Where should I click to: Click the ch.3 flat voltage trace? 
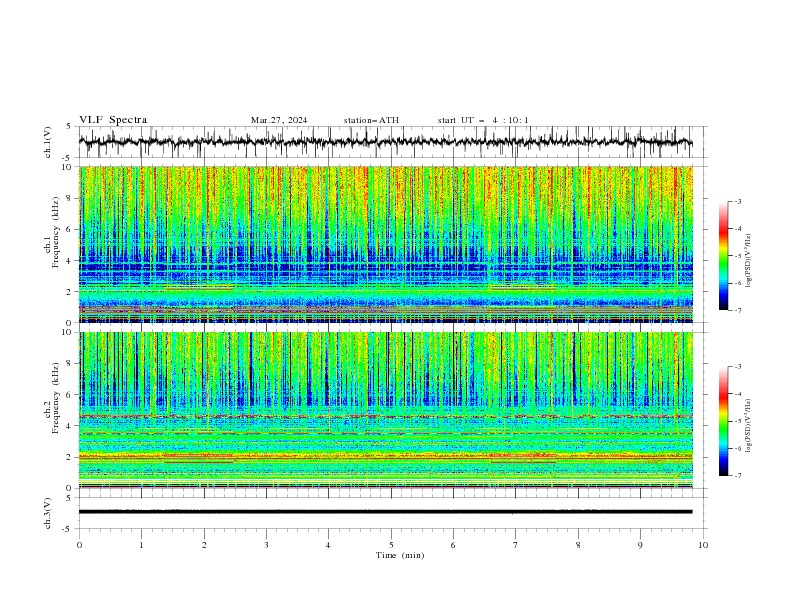[x=385, y=512]
